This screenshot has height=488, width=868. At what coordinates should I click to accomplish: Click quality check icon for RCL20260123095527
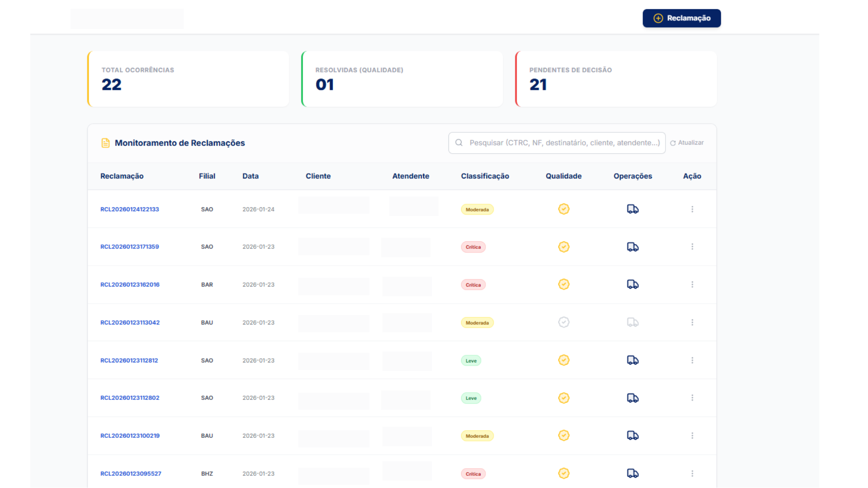coord(563,474)
